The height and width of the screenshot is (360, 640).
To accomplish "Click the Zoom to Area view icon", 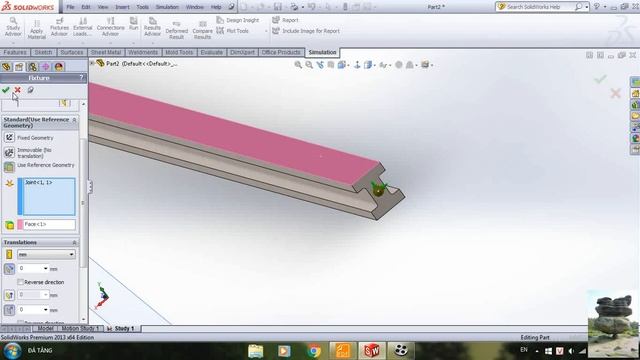I will point(309,65).
